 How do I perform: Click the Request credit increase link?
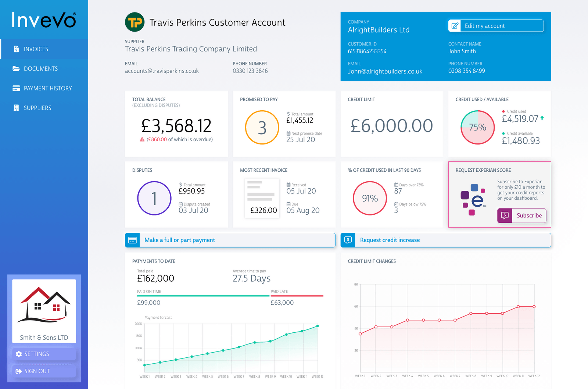[390, 240]
